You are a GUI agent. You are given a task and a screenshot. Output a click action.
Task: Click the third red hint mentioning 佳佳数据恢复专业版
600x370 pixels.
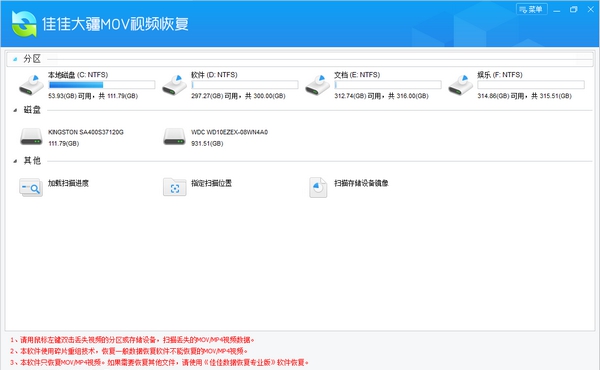[159, 362]
